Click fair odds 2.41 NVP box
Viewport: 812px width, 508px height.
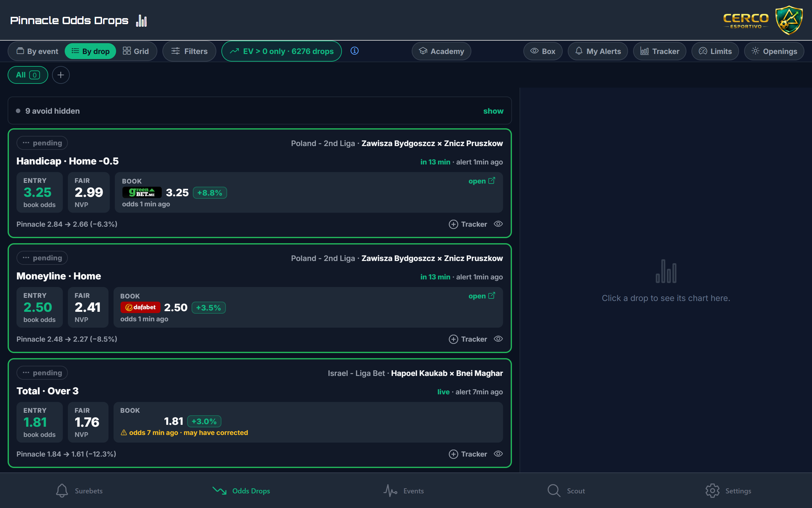click(88, 307)
